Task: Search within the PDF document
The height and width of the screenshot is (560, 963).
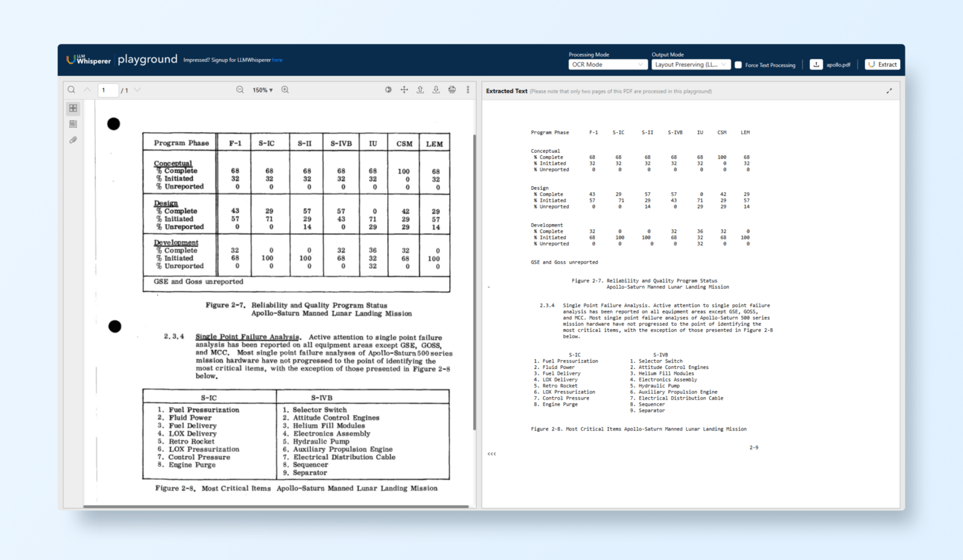Action: (71, 90)
